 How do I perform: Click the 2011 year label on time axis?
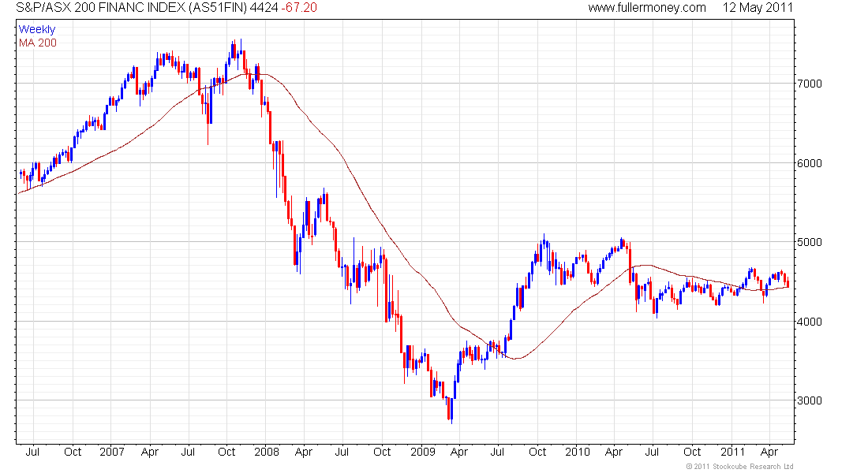coord(732,452)
